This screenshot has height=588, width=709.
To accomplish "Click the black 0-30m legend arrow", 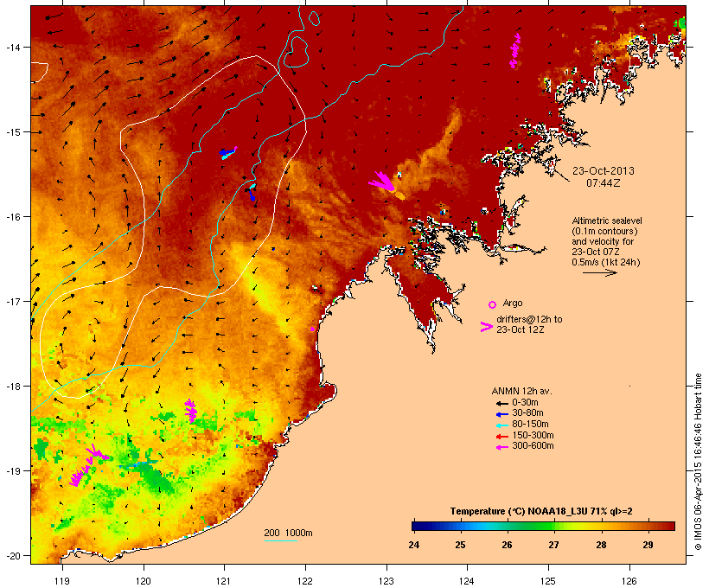I will click(x=501, y=404).
